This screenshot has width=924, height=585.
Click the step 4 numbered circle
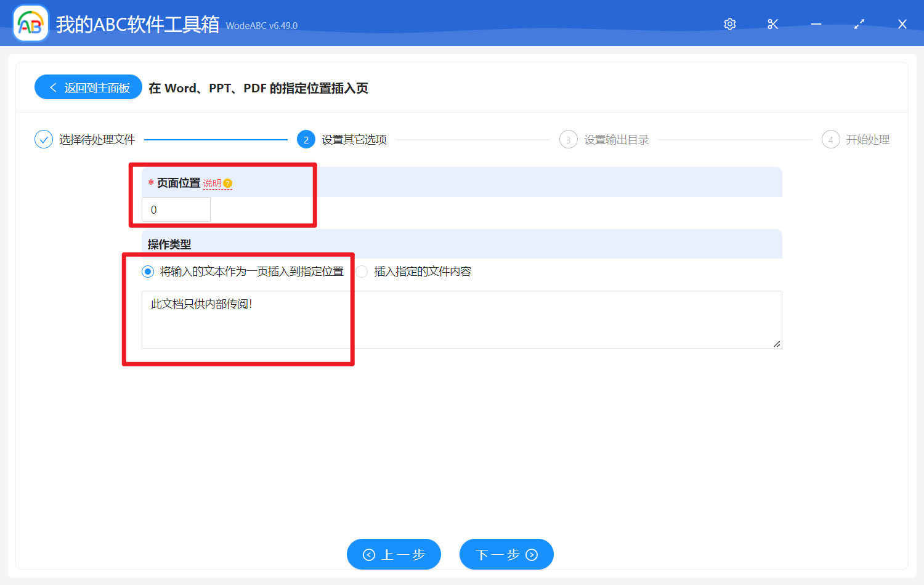[830, 140]
